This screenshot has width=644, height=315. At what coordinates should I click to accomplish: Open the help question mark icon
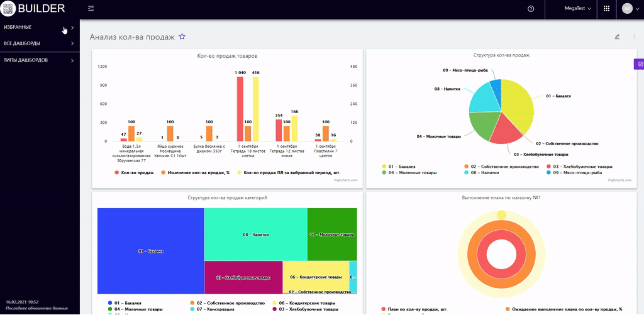click(x=531, y=9)
